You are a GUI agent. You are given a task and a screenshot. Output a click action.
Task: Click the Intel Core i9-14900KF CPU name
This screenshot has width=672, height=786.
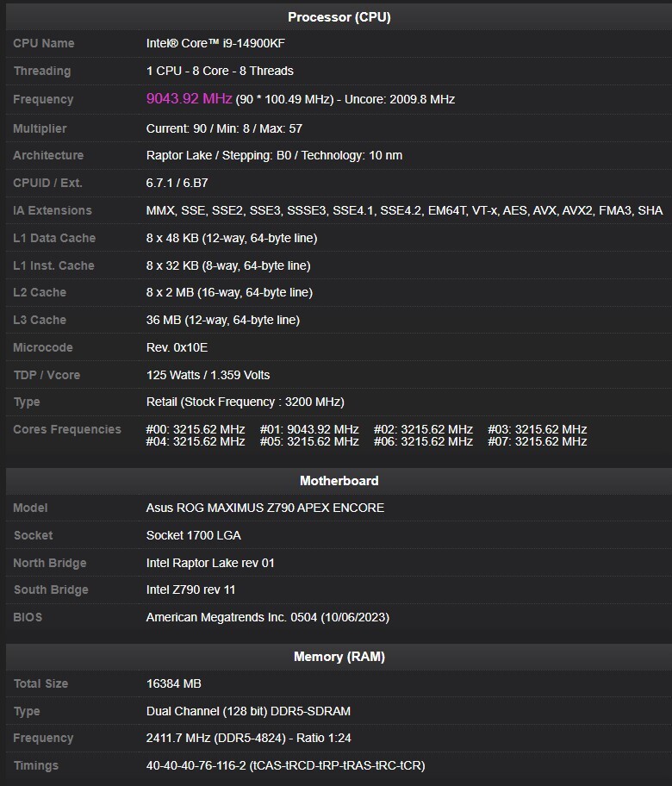point(215,43)
